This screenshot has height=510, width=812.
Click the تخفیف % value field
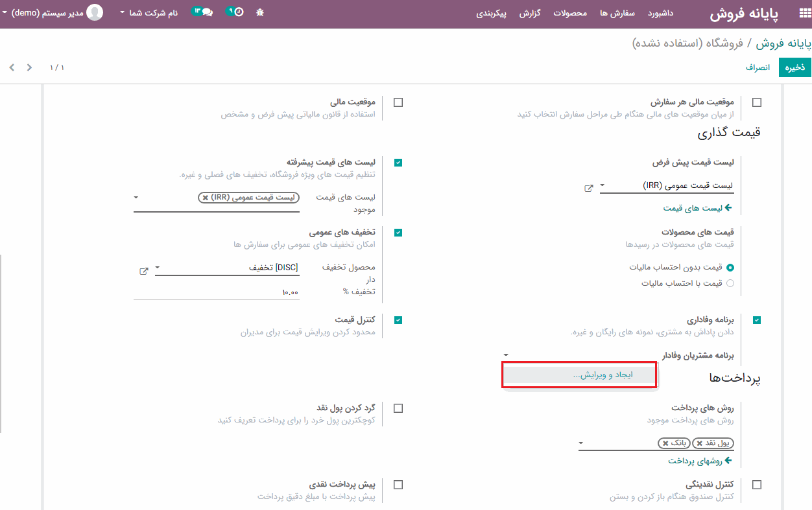pyautogui.click(x=217, y=292)
